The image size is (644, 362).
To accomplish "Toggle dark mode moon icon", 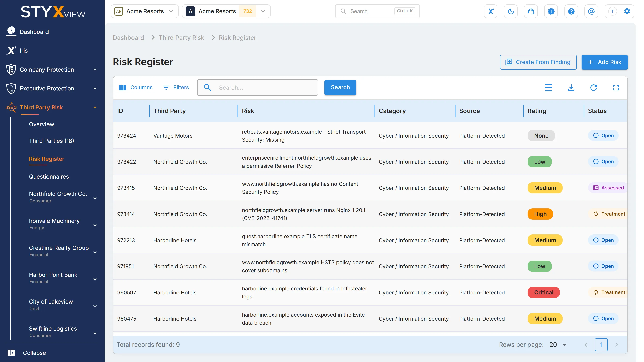I will point(511,11).
